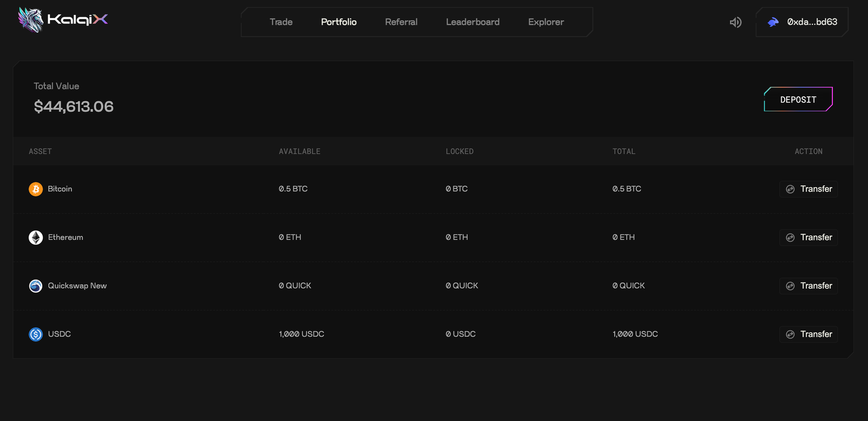This screenshot has height=421, width=868.
Task: Select the Portfolio tab
Action: tap(339, 22)
